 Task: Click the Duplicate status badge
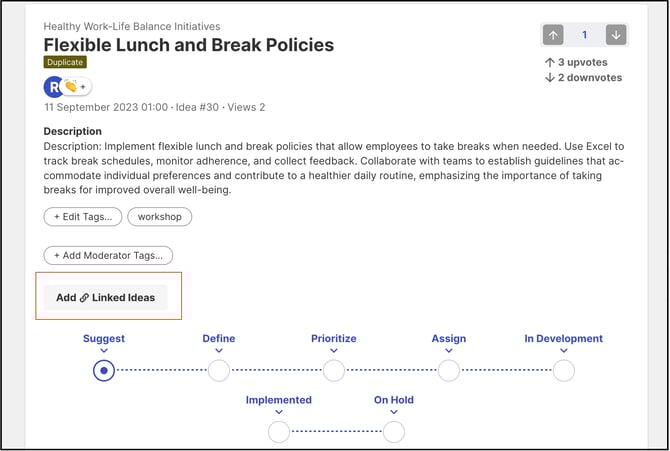(x=65, y=62)
